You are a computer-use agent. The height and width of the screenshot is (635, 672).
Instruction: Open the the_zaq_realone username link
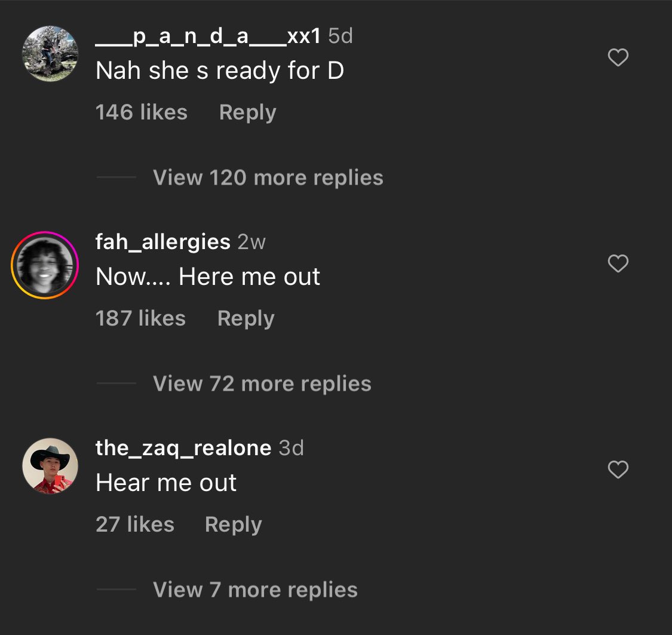click(x=183, y=448)
